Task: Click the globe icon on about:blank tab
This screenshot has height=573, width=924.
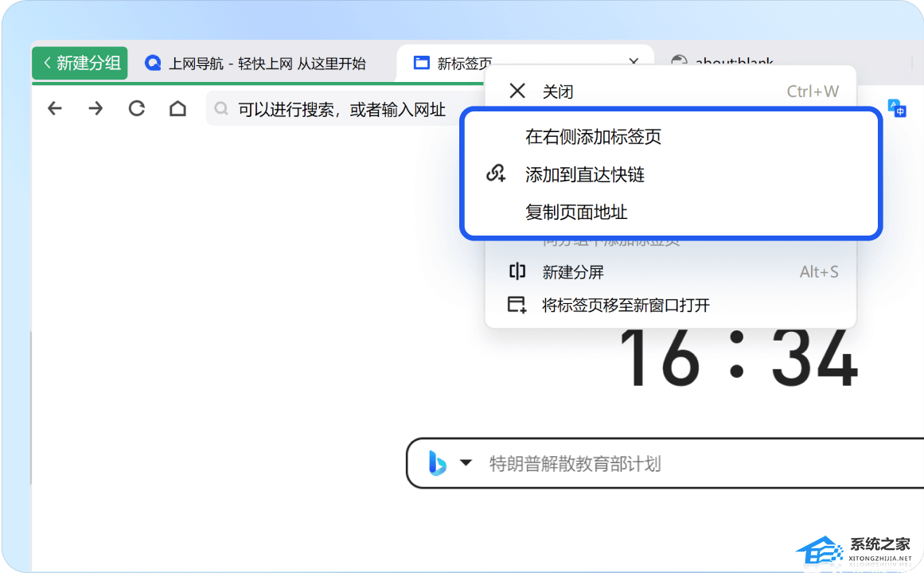Action: (x=679, y=61)
